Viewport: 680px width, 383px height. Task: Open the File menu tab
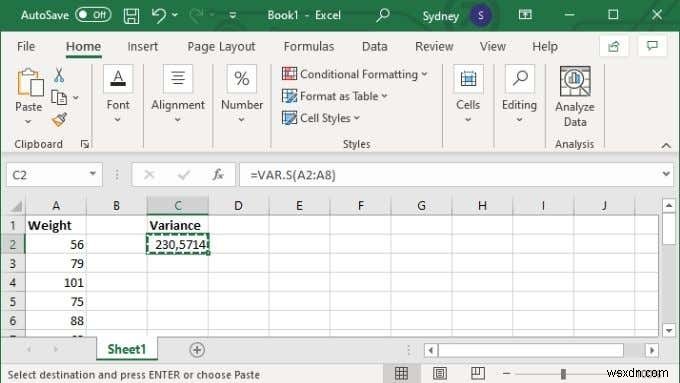(26, 46)
